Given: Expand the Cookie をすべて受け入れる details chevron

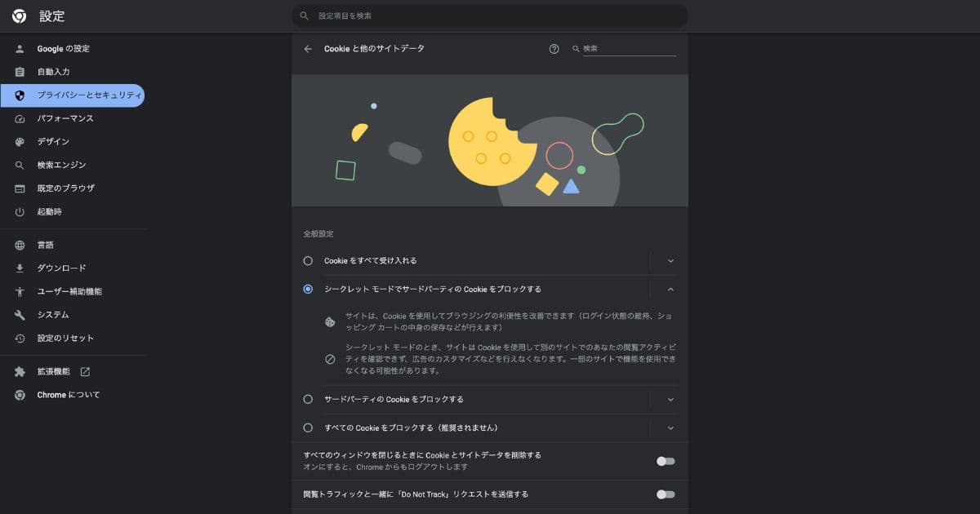Looking at the screenshot, I should (x=670, y=261).
